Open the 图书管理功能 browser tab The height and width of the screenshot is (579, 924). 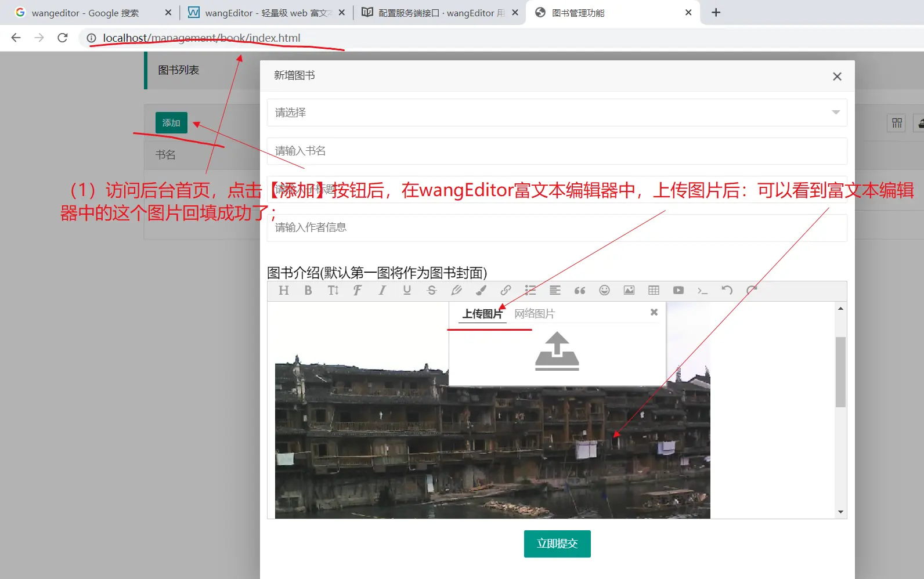point(609,13)
